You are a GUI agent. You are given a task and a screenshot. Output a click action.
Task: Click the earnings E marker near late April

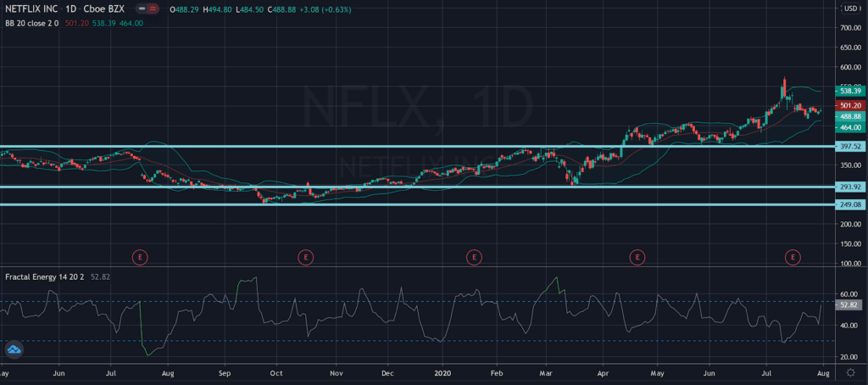(x=637, y=257)
